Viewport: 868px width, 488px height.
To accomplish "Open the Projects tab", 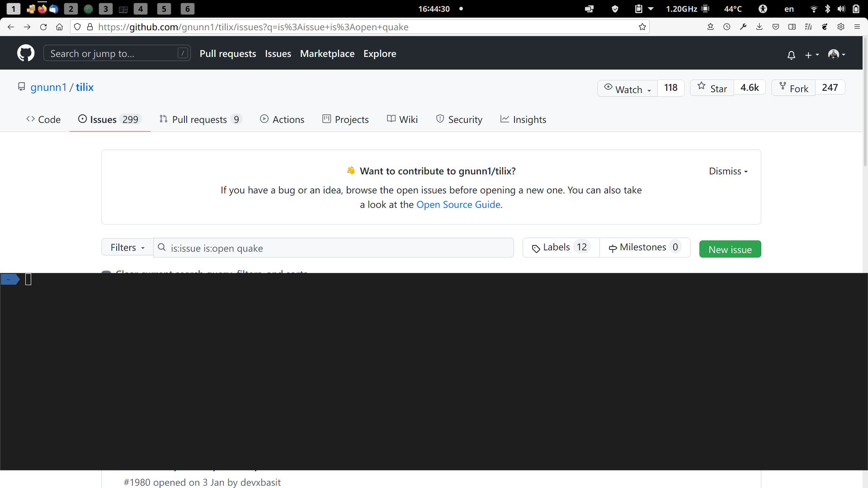I will [345, 119].
